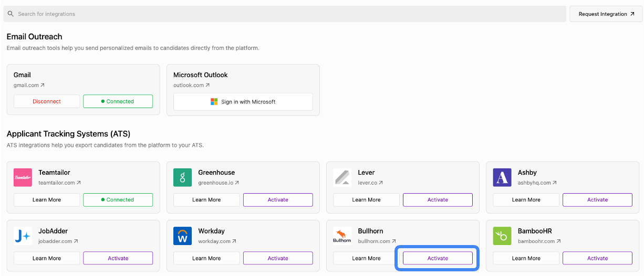The height and width of the screenshot is (276, 644).
Task: Activate the Ashby integration
Action: click(597, 199)
